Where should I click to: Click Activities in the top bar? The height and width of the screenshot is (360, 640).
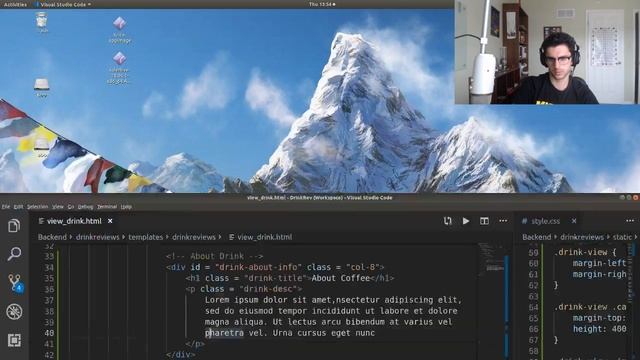pos(15,4)
